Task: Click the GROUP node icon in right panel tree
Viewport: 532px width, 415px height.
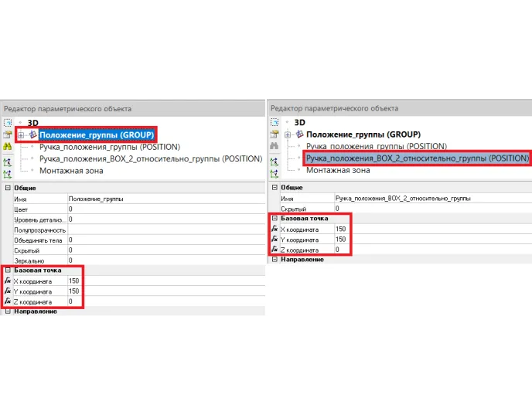Action: pos(299,134)
